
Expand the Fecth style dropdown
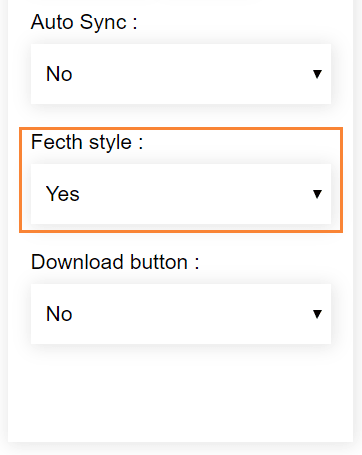click(181, 194)
